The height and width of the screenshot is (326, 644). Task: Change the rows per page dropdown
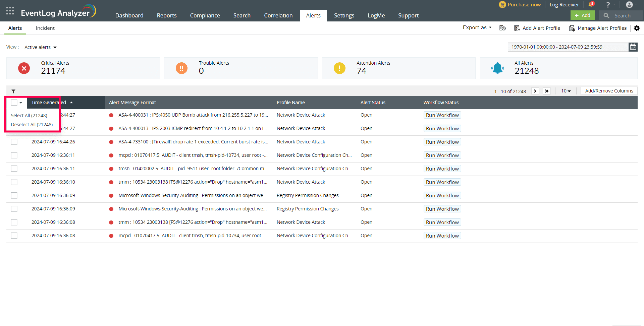(x=566, y=91)
